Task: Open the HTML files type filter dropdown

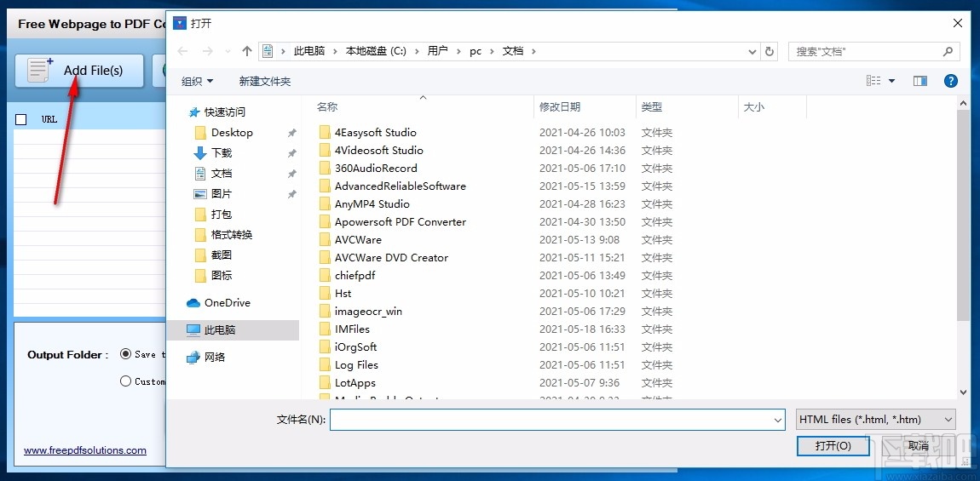Action: point(876,420)
